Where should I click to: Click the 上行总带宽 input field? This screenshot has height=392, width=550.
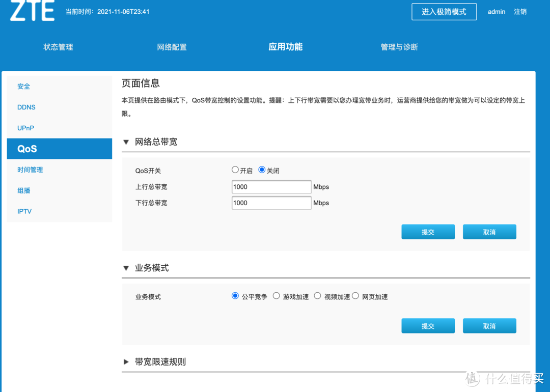271,187
